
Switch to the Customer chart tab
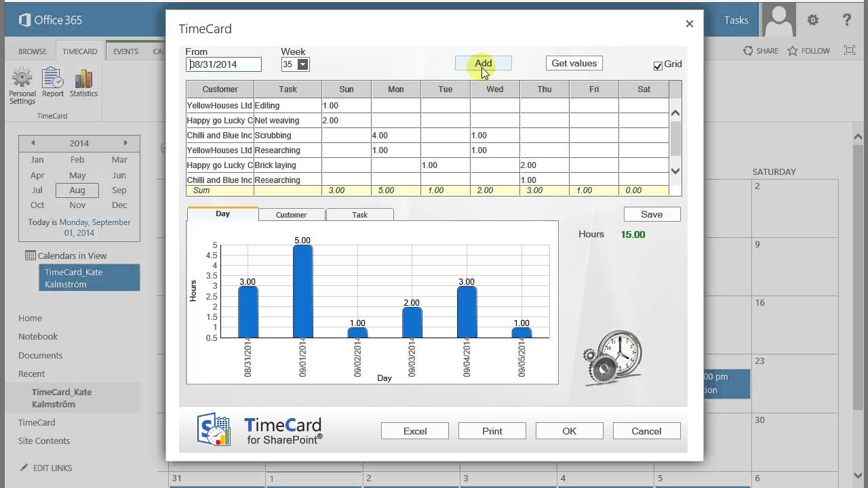292,215
